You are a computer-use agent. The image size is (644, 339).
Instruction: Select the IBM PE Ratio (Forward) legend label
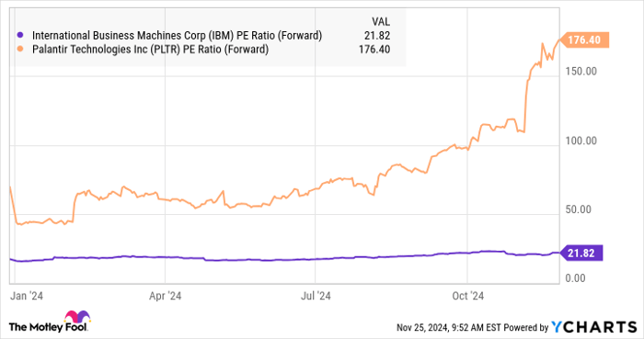177,36
